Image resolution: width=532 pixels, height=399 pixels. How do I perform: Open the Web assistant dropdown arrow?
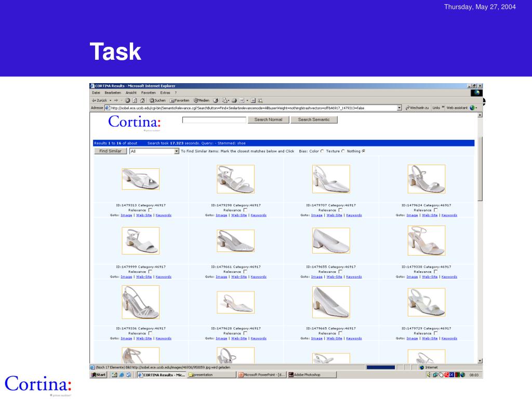(476, 108)
